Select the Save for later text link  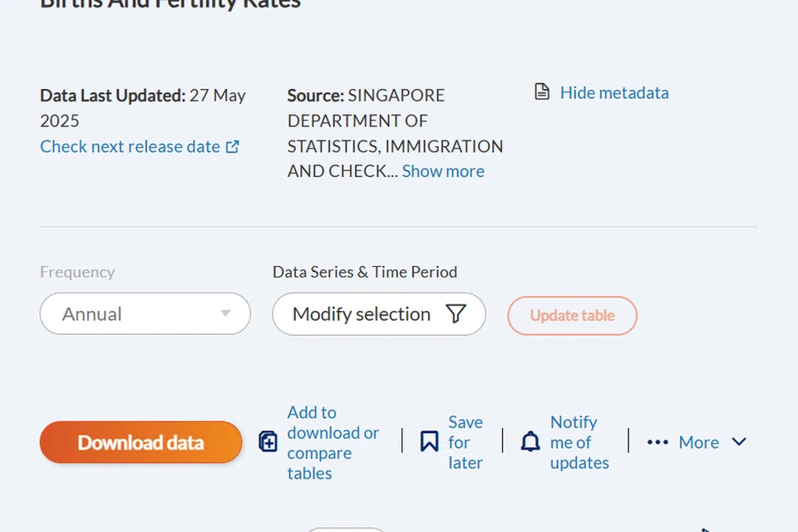click(465, 442)
